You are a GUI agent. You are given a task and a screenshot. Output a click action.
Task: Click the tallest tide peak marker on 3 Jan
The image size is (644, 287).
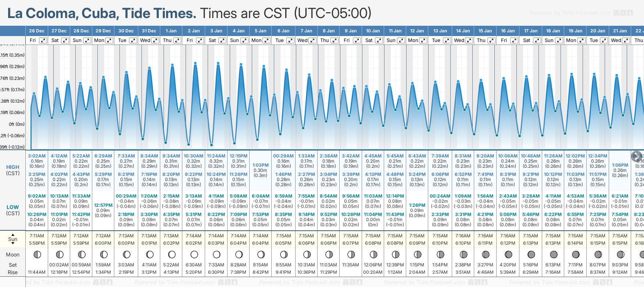coord(218,63)
